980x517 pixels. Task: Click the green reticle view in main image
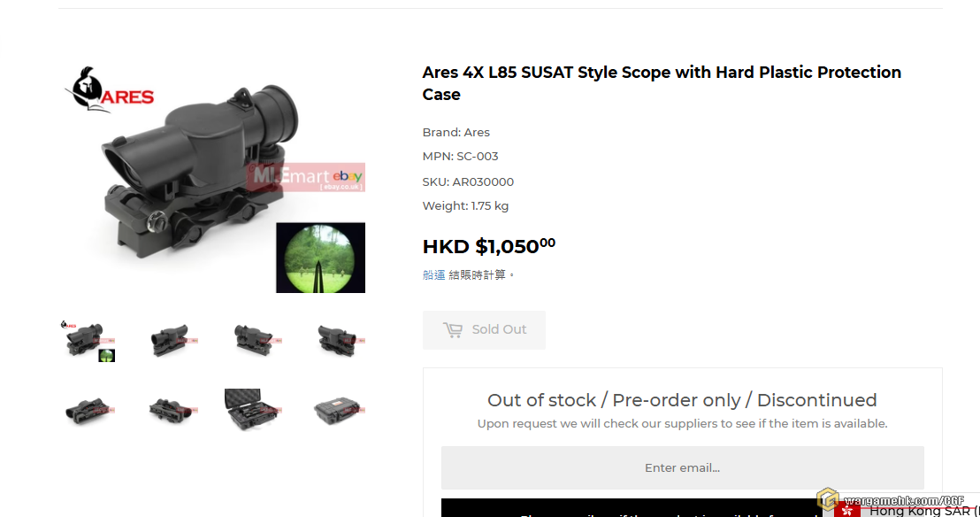point(320,258)
